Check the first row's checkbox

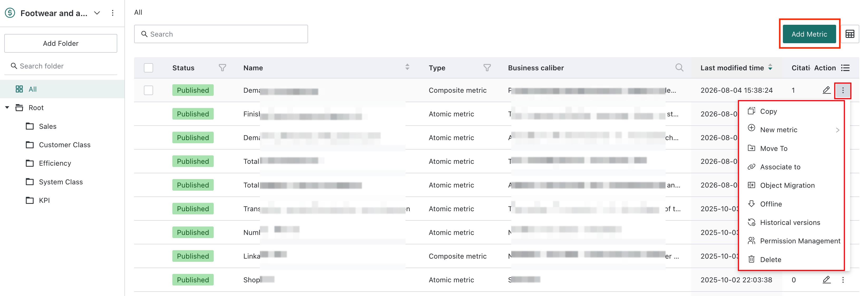coord(148,90)
